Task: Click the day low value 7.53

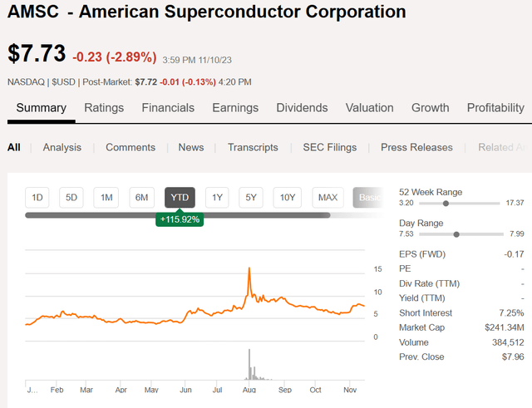Action: tap(406, 233)
